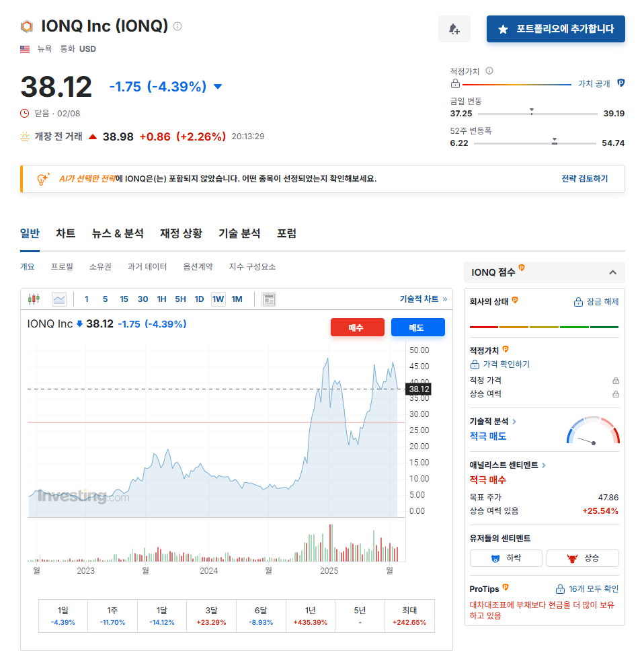Screen dimensions: 644x653
Task: Open the chart table view icon
Action: pos(269,299)
